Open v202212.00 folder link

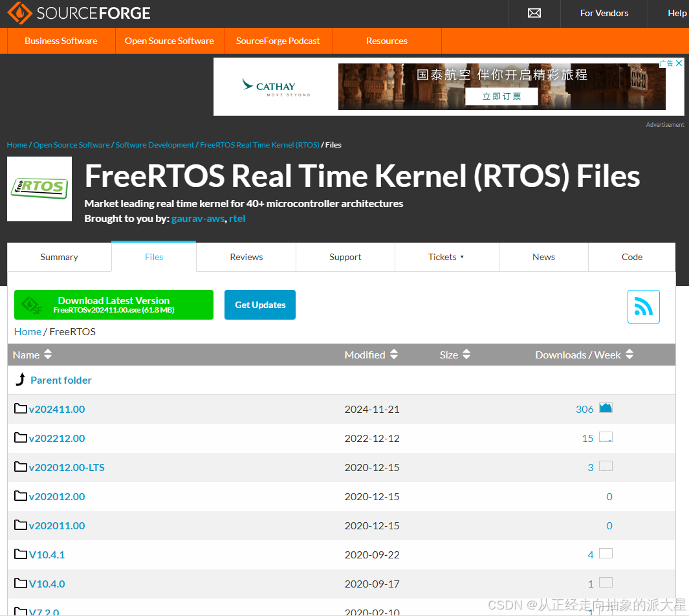tap(57, 438)
